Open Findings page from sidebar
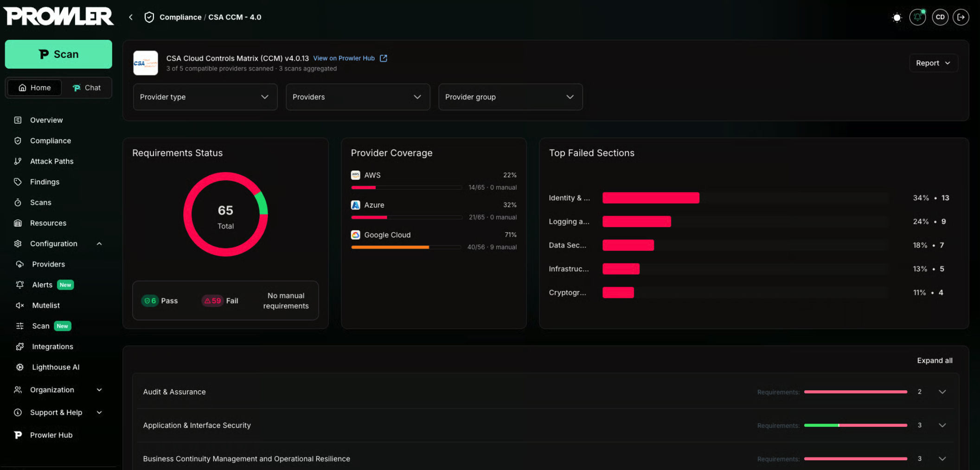Viewport: 980px width, 470px height. pos(45,182)
